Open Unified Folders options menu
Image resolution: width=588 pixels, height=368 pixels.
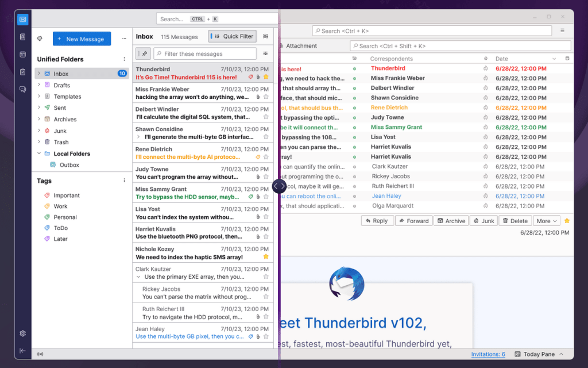click(x=124, y=59)
